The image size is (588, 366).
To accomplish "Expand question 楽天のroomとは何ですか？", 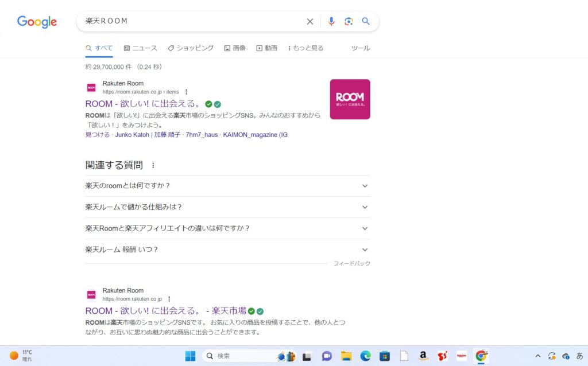I will pyautogui.click(x=365, y=186).
